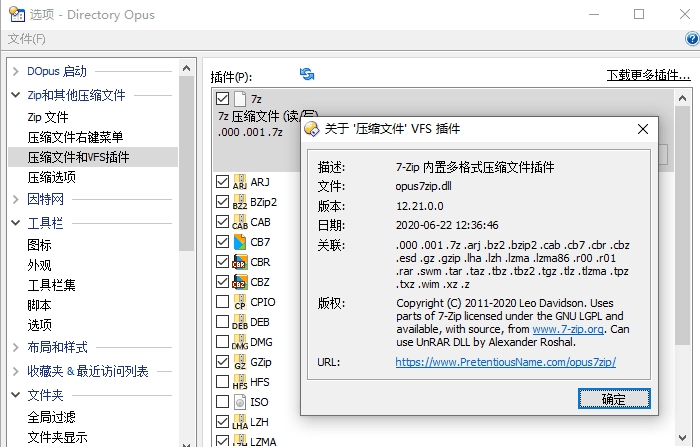The height and width of the screenshot is (447, 700).
Task: Open the 文件(F) menu
Action: coord(27,39)
